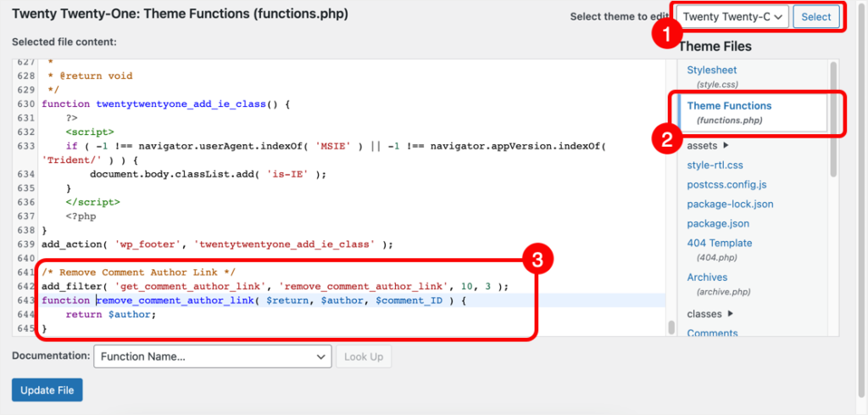Screen dimensions: 868x415
Task: Open package-lock.json file
Action: tap(730, 204)
